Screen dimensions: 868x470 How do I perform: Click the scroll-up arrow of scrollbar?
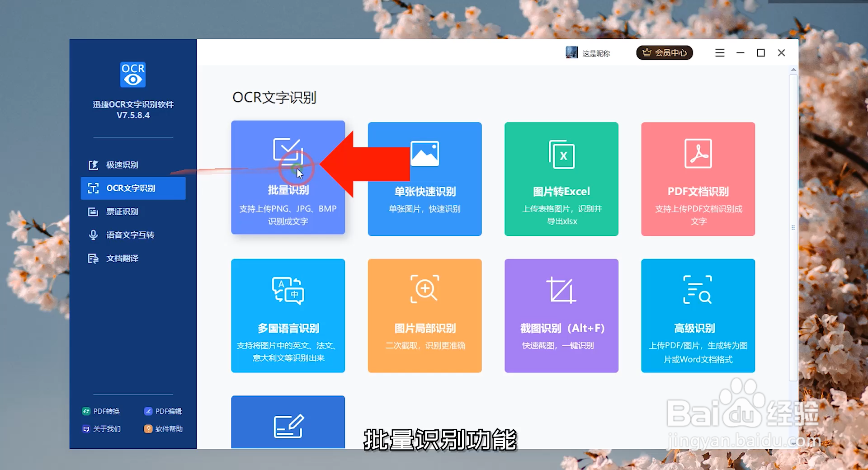793,70
